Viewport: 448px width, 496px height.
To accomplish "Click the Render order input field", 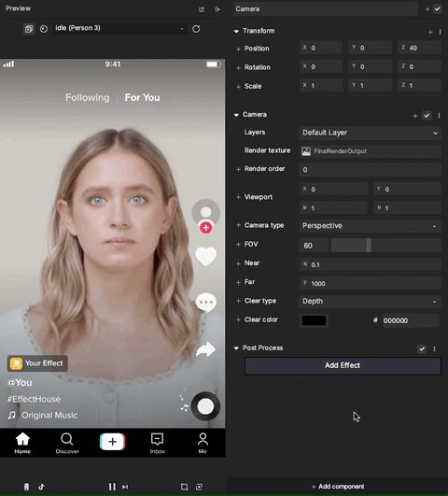I will (370, 170).
